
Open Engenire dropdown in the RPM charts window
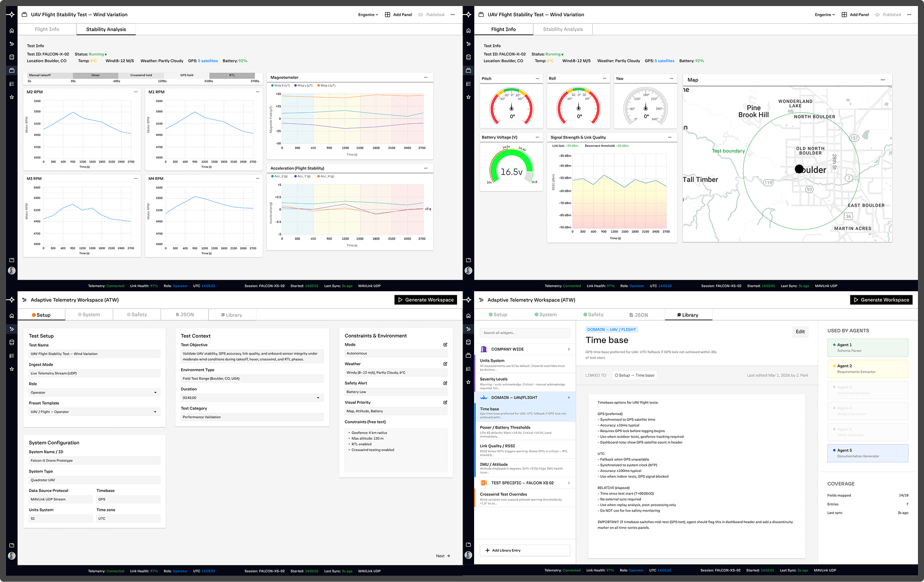point(368,15)
